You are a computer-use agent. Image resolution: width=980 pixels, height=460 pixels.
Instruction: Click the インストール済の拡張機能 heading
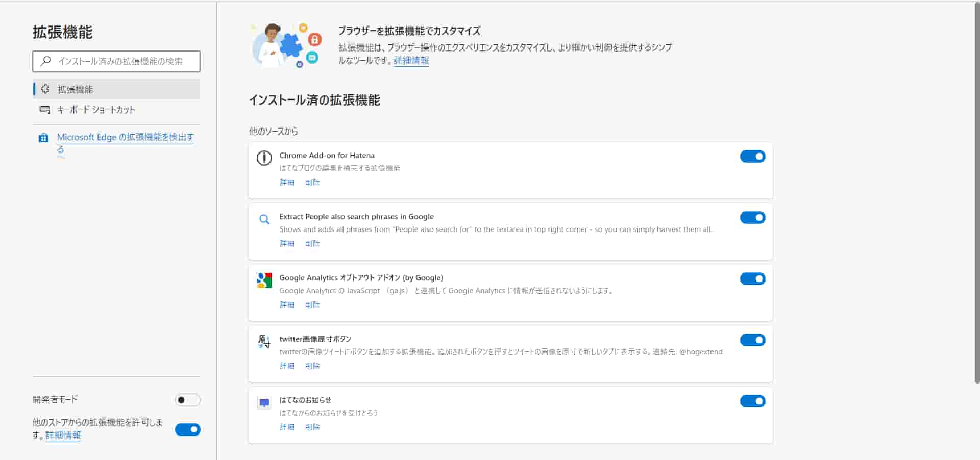coord(314,100)
